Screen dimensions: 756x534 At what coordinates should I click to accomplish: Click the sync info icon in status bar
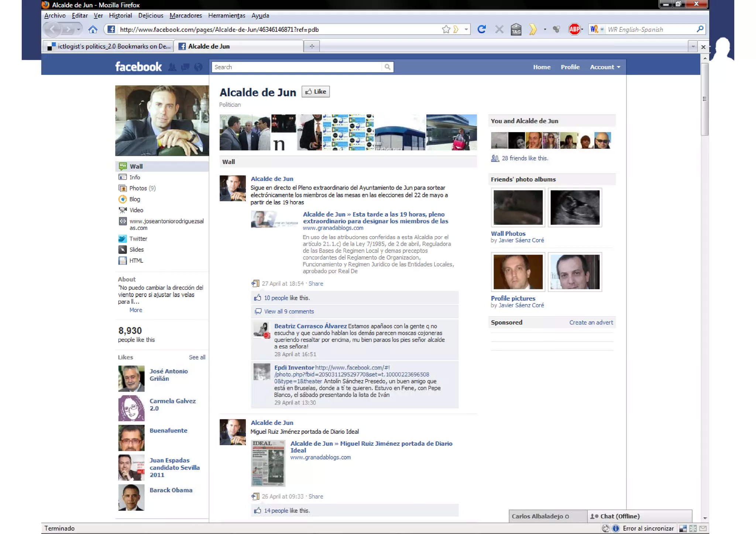click(616, 528)
